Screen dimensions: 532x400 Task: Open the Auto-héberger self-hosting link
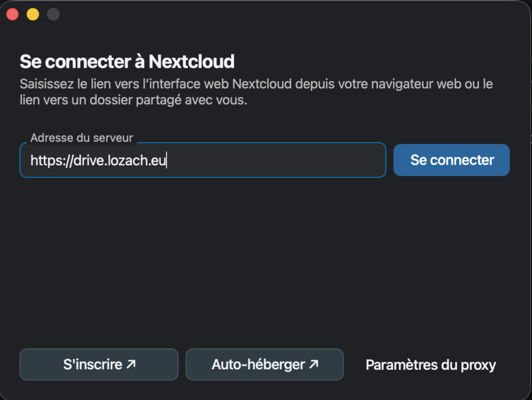coord(264,364)
